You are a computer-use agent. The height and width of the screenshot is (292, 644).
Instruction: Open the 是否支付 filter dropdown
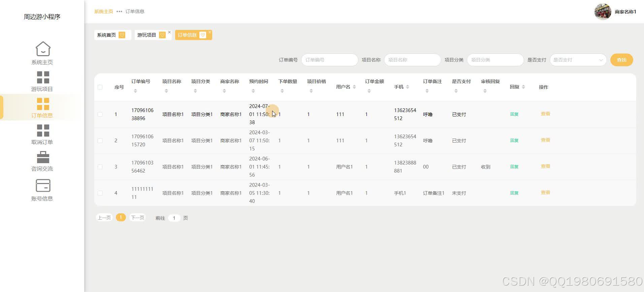578,60
